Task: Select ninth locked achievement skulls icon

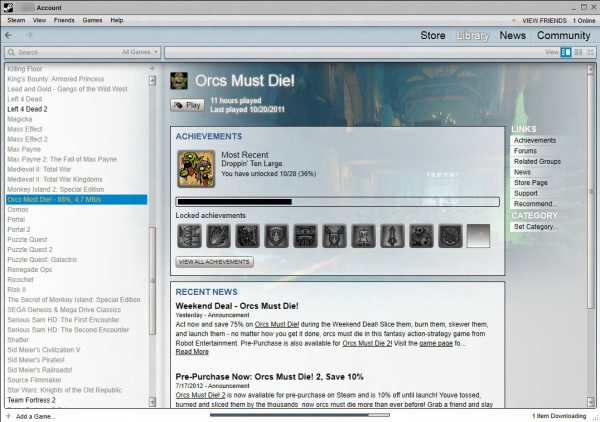Action: click(x=421, y=236)
